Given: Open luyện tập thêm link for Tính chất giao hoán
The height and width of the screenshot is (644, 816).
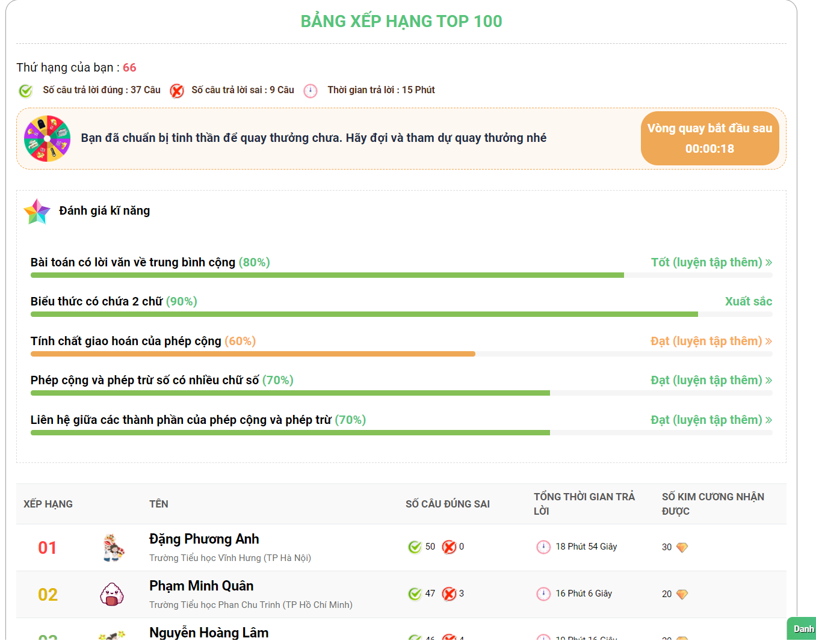Looking at the screenshot, I should pyautogui.click(x=711, y=342).
